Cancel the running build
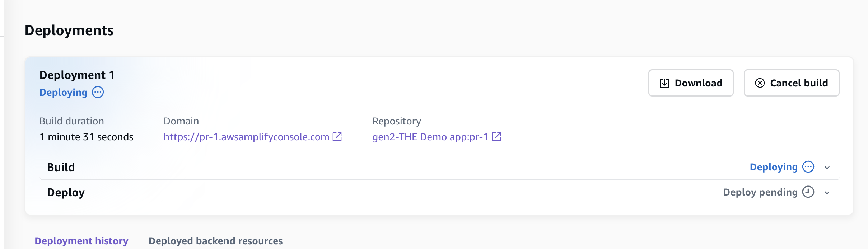This screenshot has width=868, height=249. click(792, 83)
